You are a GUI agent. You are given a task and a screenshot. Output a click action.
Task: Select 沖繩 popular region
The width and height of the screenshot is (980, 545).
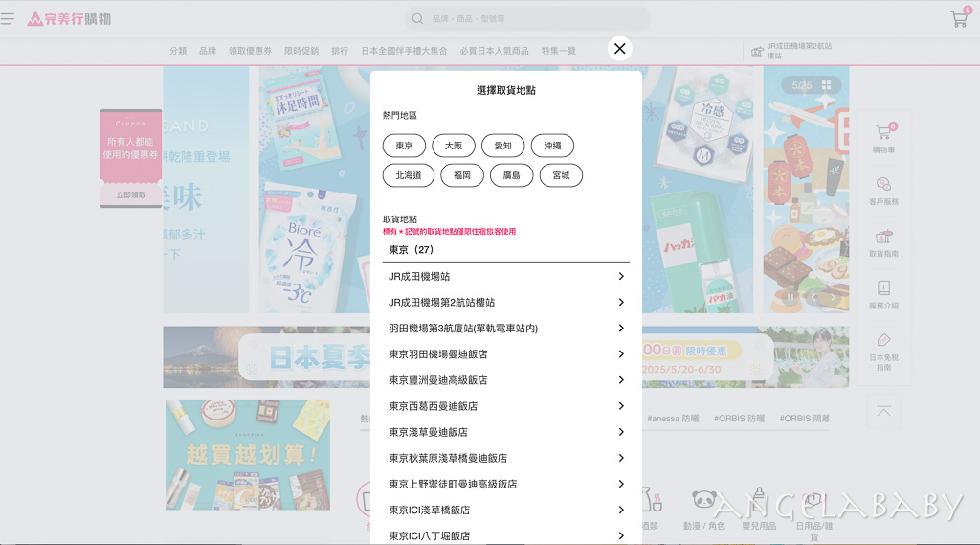click(552, 146)
